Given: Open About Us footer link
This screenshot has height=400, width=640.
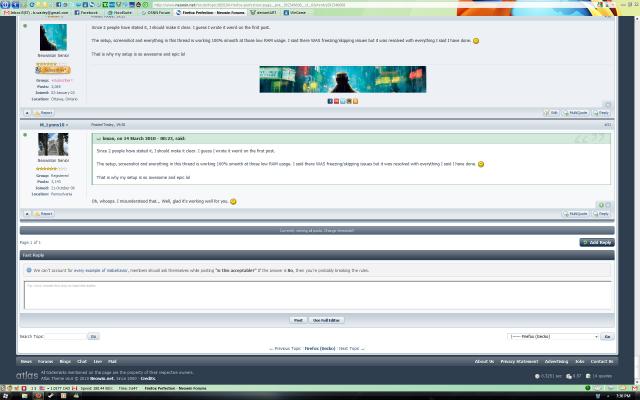Looking at the screenshot, I should pos(484,362).
